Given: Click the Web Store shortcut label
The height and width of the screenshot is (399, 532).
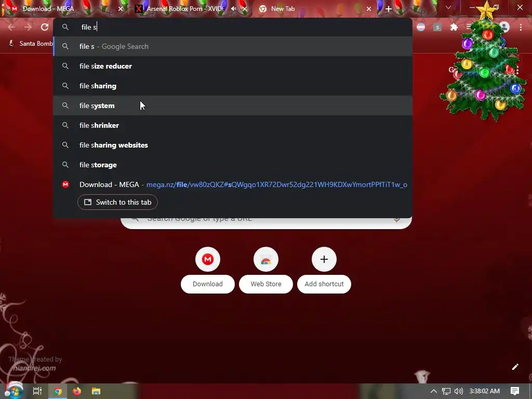Looking at the screenshot, I should 266,284.
